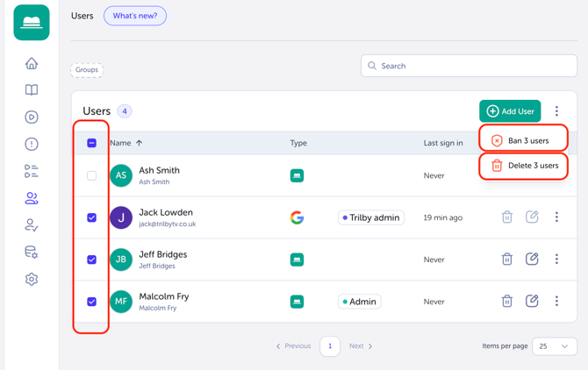This screenshot has width=588, height=370.
Task: Click the Last sign in column header
Action: [x=443, y=143]
